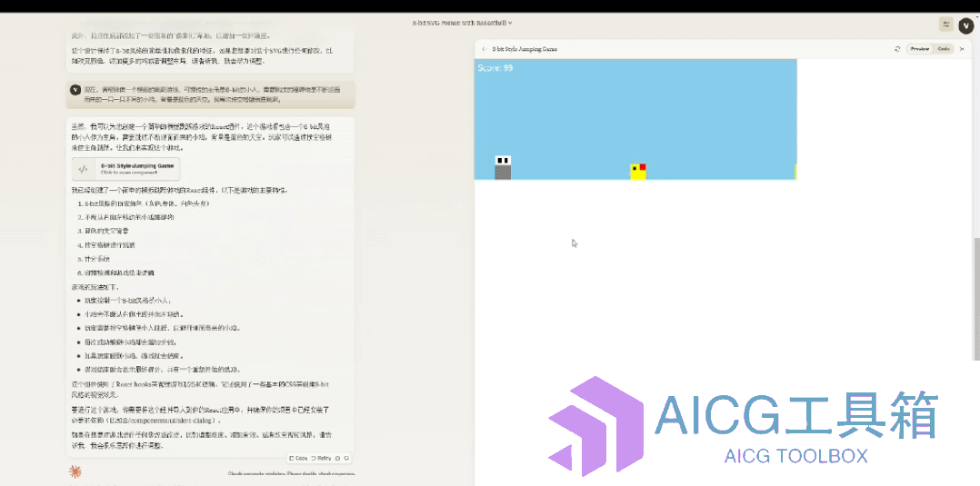
Task: Open the conversation title dropdown
Action: (x=463, y=23)
